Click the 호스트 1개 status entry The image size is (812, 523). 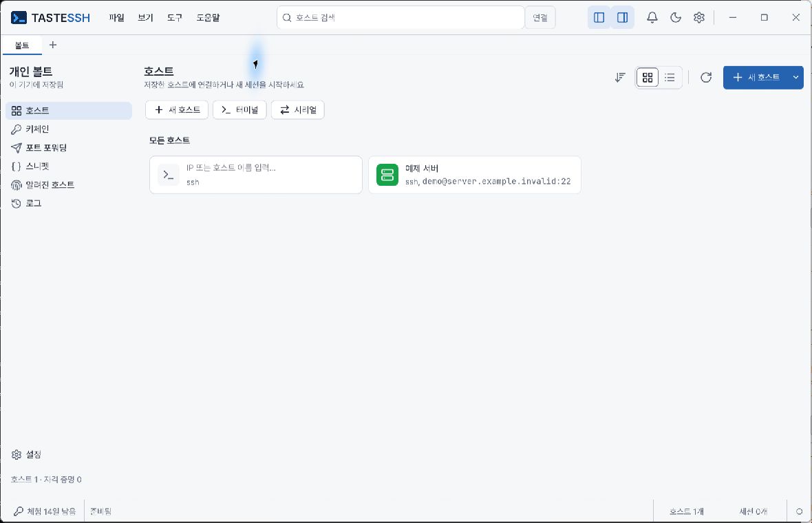(686, 511)
